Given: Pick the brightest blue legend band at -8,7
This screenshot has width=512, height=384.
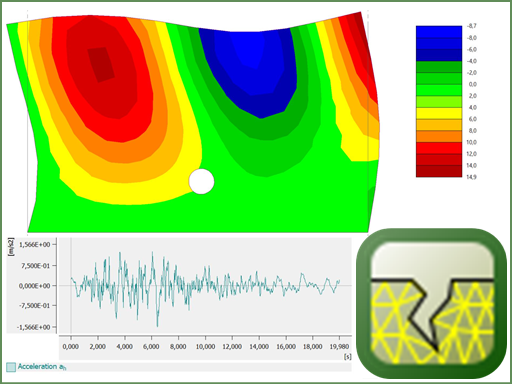Looking at the screenshot, I should tap(439, 32).
